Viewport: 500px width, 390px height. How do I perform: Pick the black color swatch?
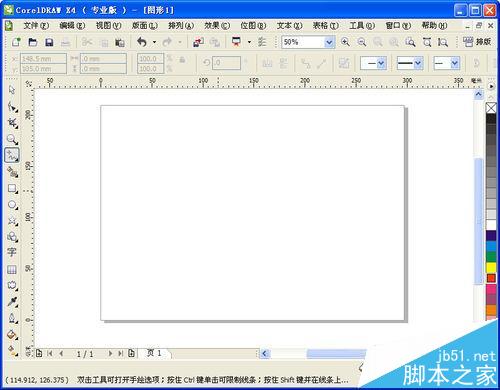(x=491, y=119)
